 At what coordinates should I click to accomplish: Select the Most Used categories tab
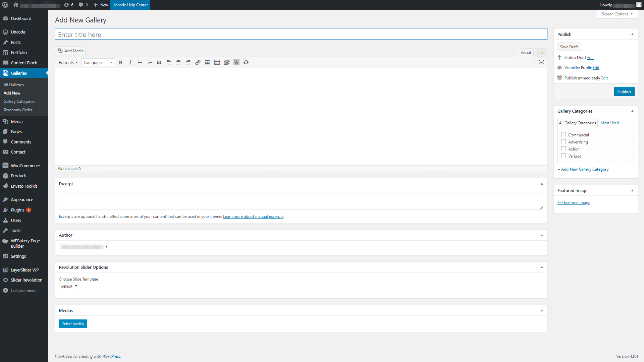(x=609, y=123)
